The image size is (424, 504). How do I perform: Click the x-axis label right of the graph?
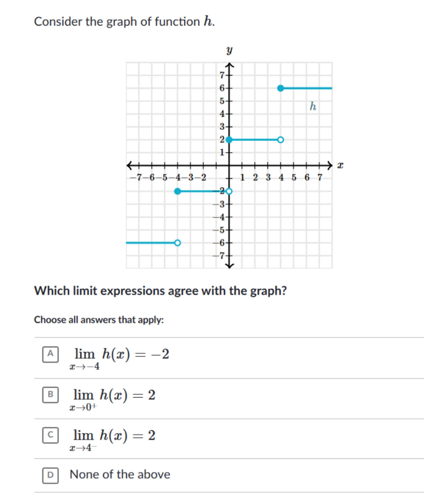(340, 165)
